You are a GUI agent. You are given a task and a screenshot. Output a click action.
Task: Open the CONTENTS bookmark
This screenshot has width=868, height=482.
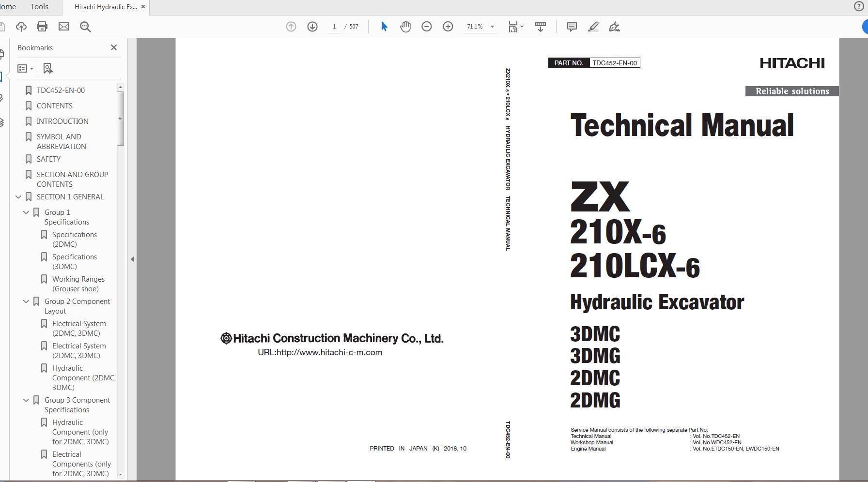point(55,106)
